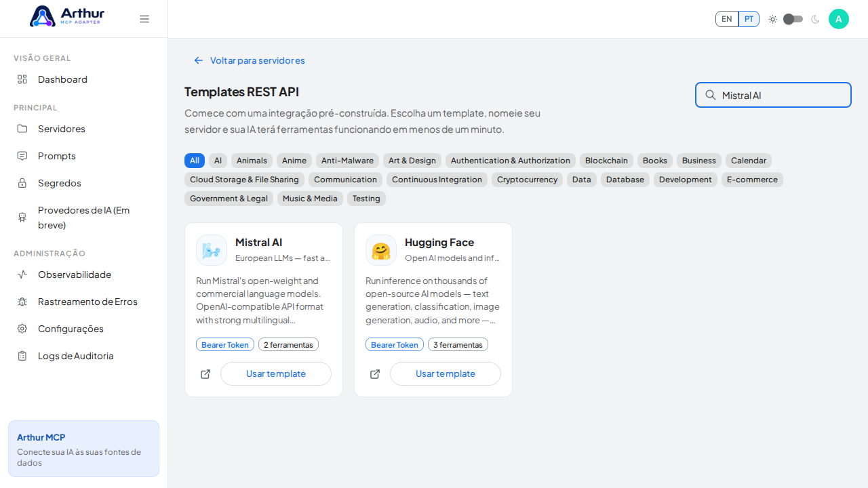Image resolution: width=868 pixels, height=488 pixels.
Task: Click the Provedores de IA icon
Action: pos(22,218)
